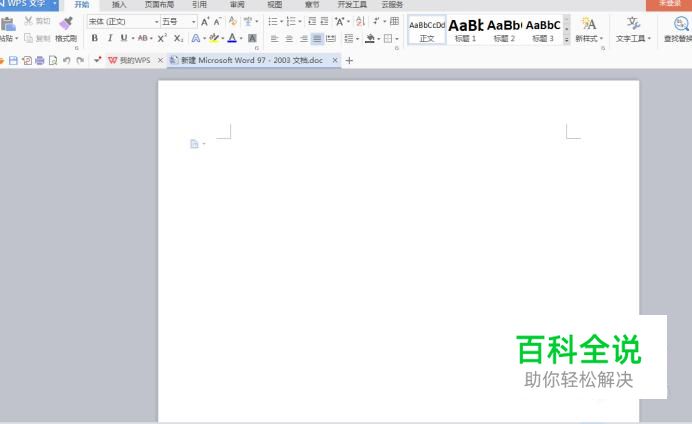Toggle Underline formatting
Screen dimensions: 692x424
click(x=124, y=38)
